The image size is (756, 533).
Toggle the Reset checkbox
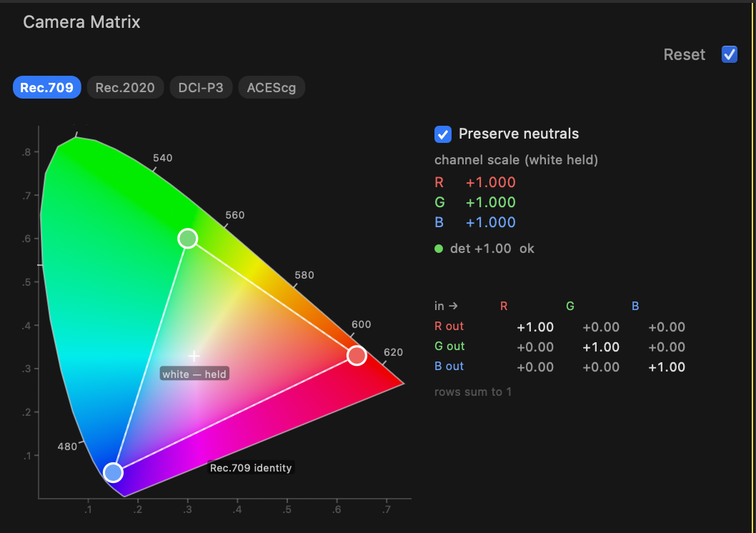(x=729, y=54)
